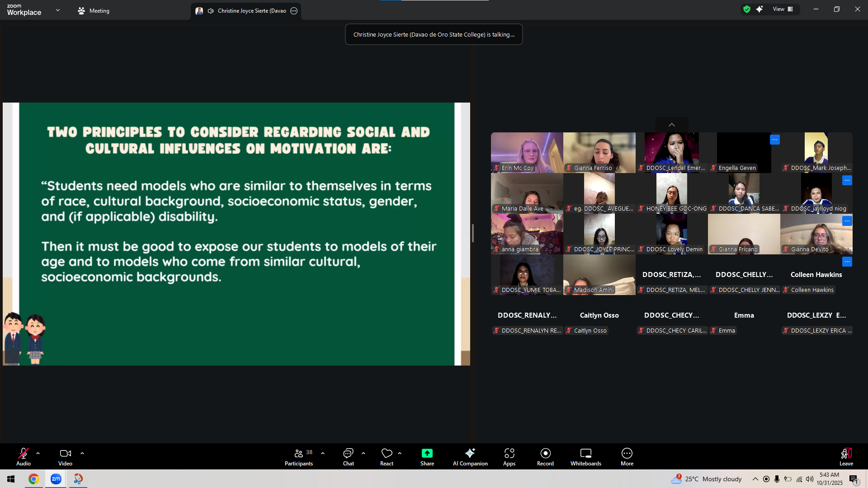Open the View layout button

tap(783, 9)
